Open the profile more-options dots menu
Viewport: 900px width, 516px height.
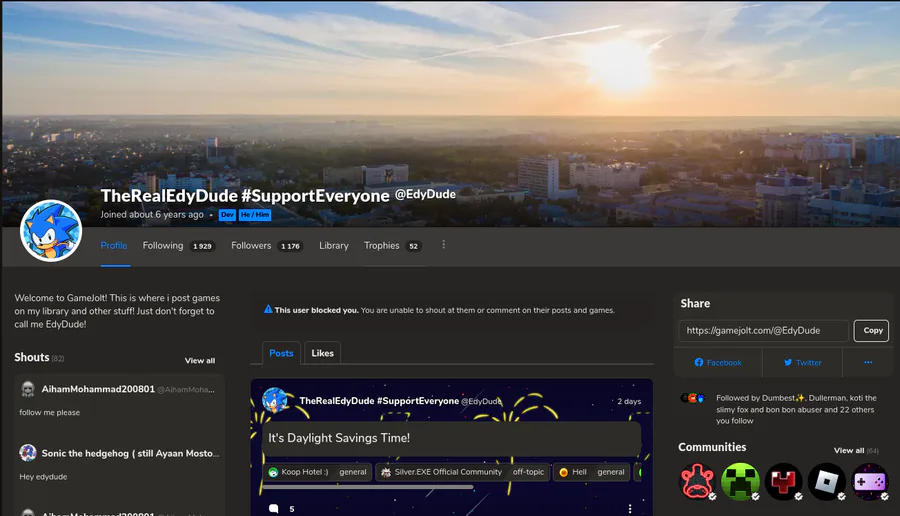pyautogui.click(x=443, y=245)
